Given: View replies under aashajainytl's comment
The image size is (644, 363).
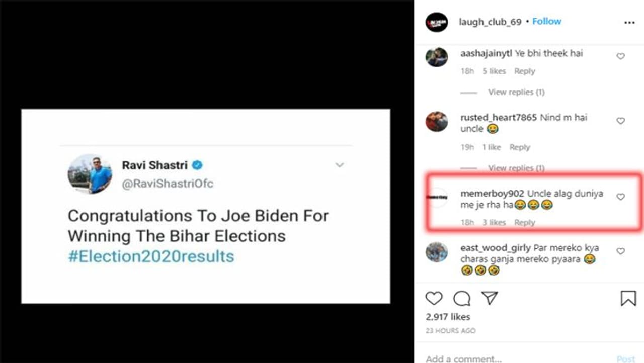Looking at the screenshot, I should [x=516, y=92].
